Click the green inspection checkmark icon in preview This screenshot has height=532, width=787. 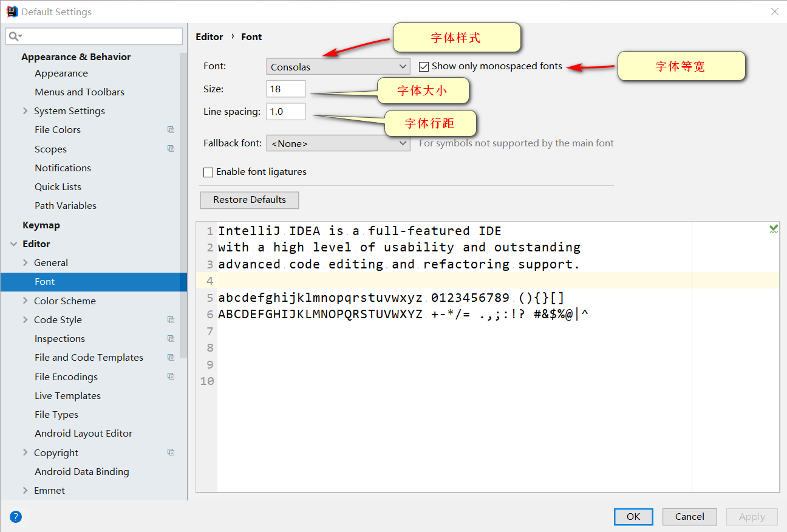[774, 229]
